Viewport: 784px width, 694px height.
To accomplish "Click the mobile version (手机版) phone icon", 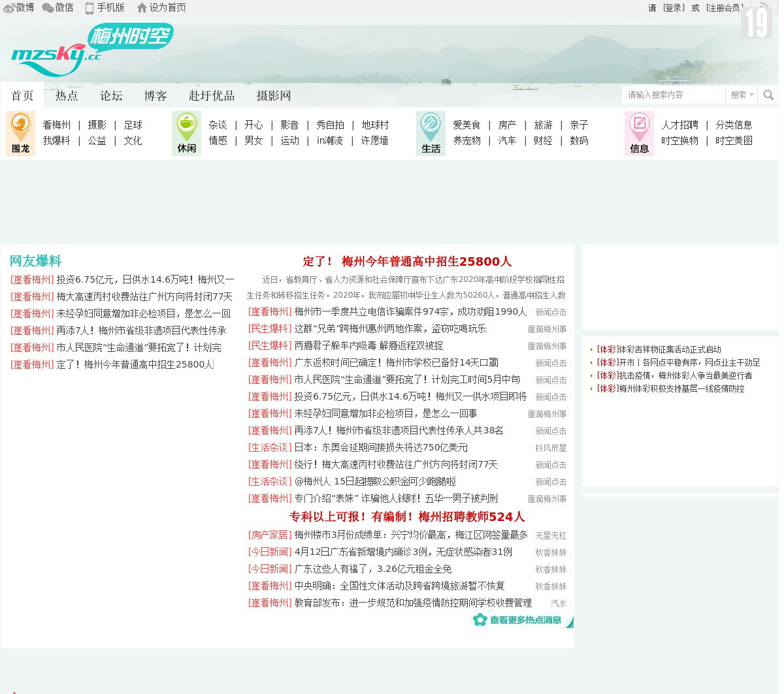I will [90, 8].
